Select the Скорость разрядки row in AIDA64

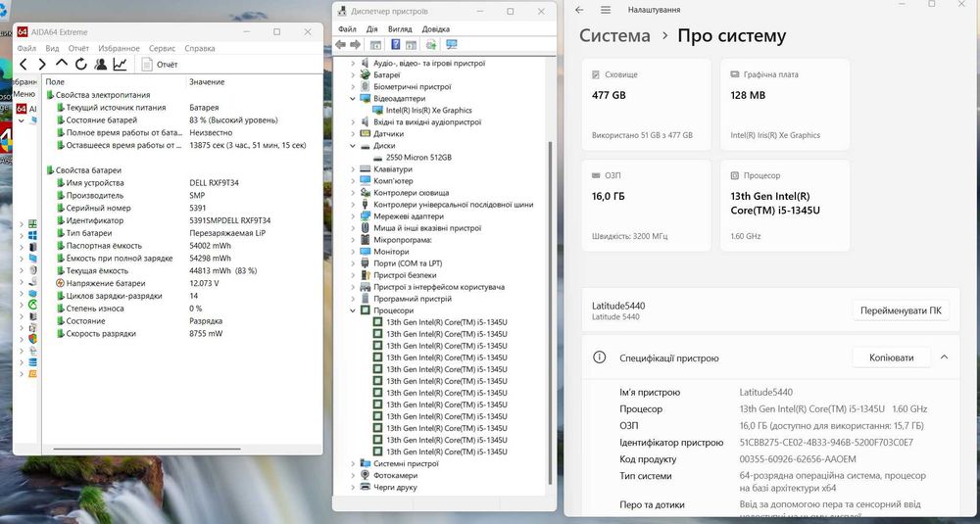tap(182, 334)
